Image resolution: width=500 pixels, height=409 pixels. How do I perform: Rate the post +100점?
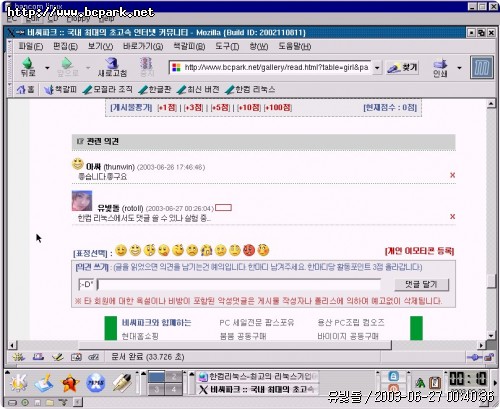(x=278, y=108)
